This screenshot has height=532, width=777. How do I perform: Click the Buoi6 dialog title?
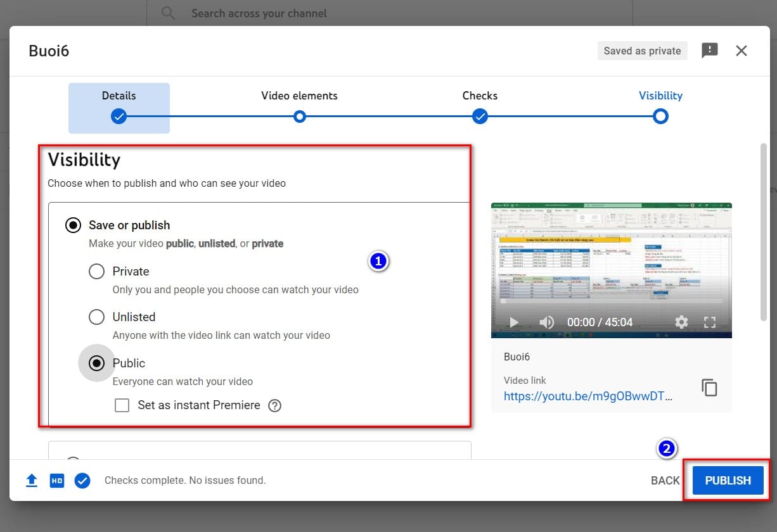(49, 51)
